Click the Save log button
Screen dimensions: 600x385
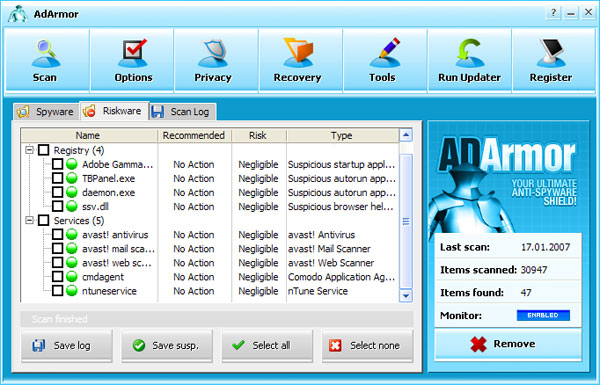point(67,346)
